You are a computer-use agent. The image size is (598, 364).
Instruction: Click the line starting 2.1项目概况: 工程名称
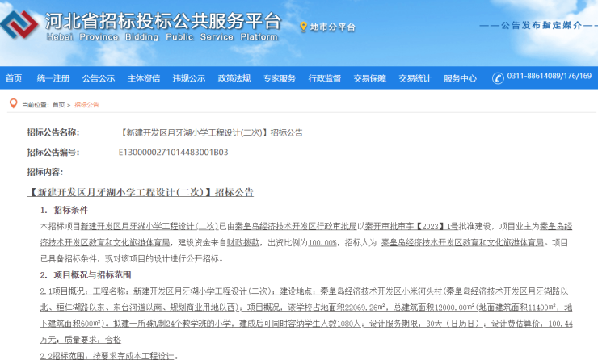[x=305, y=291]
